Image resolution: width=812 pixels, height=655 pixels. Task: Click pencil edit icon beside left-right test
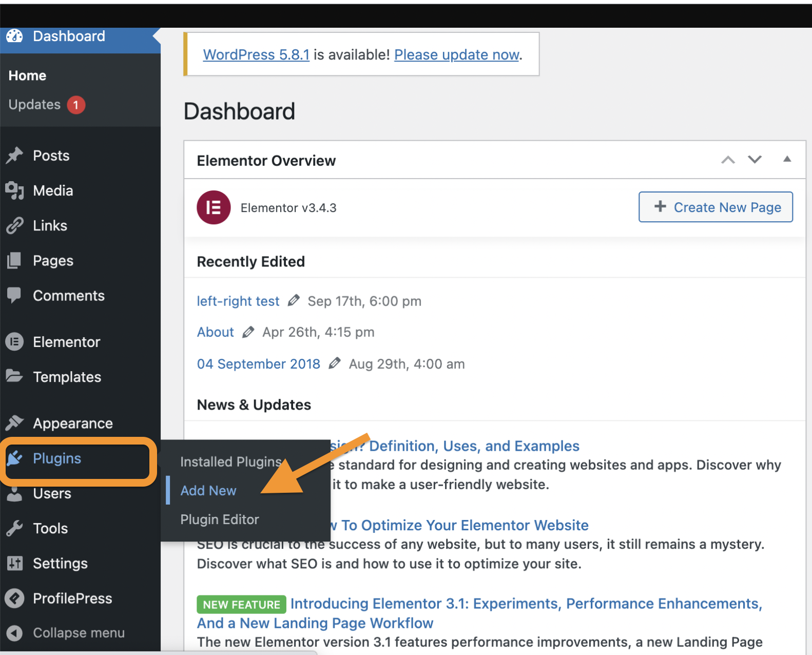pos(294,300)
